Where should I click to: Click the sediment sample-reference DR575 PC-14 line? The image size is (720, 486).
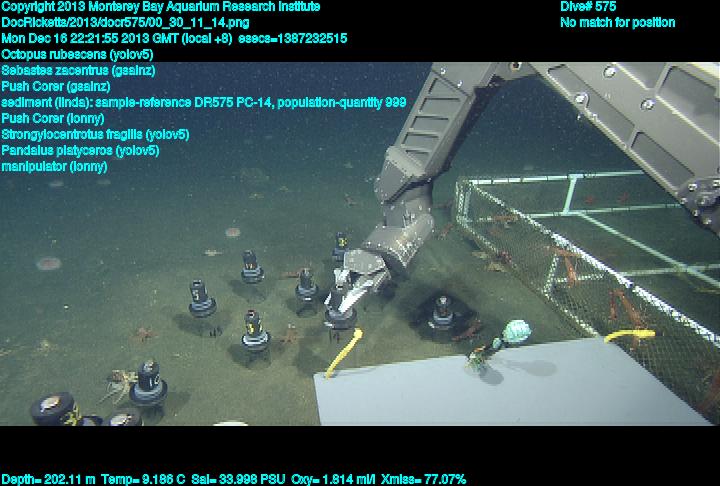click(x=204, y=103)
